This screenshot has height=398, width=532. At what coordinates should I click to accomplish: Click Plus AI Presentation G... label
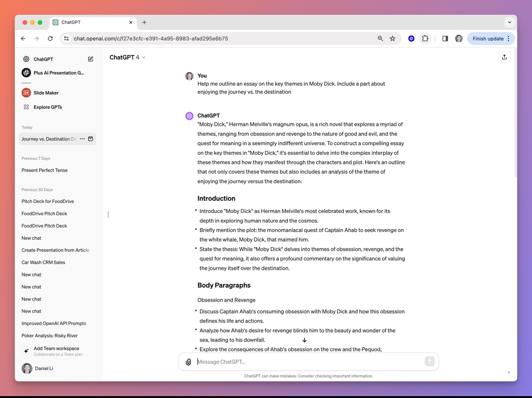59,73
